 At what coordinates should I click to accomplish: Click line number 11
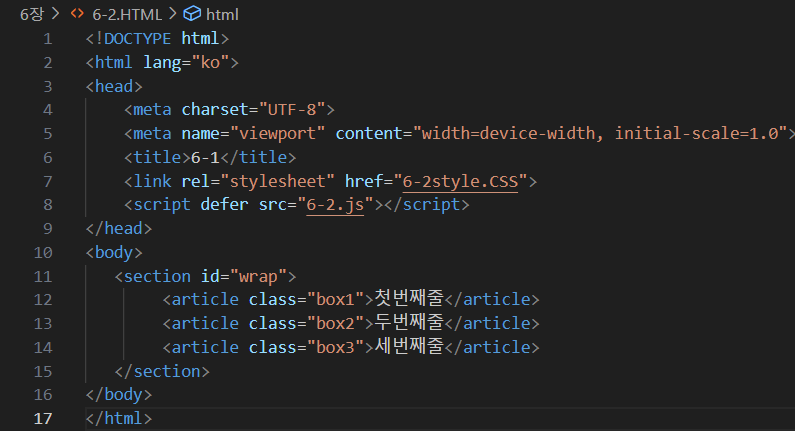(43, 276)
